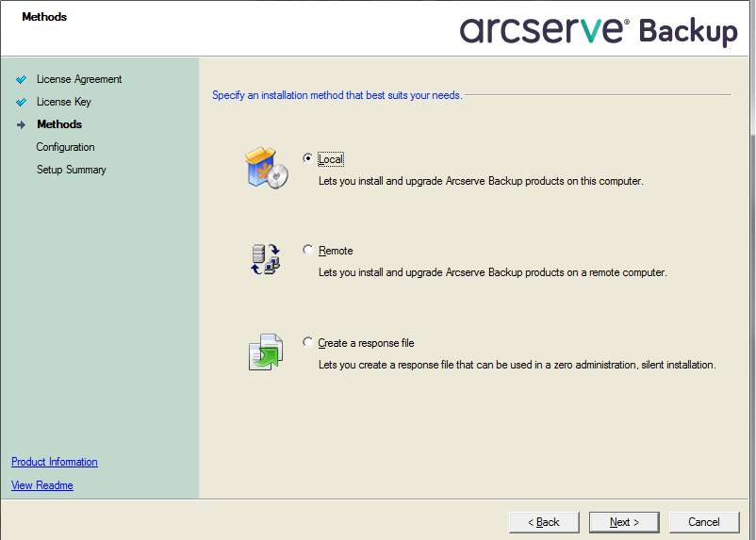
Task: Select the Methods step in sidebar
Action: point(59,124)
